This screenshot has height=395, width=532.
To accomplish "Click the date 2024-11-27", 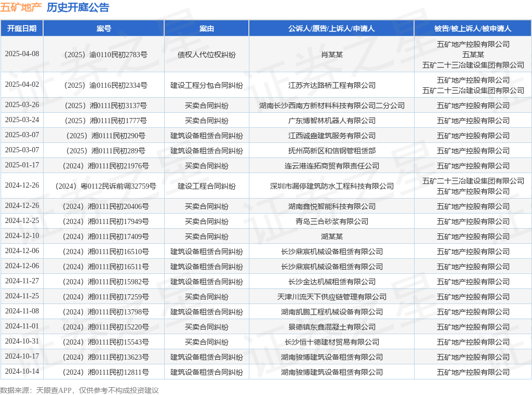I will (x=22, y=281).
